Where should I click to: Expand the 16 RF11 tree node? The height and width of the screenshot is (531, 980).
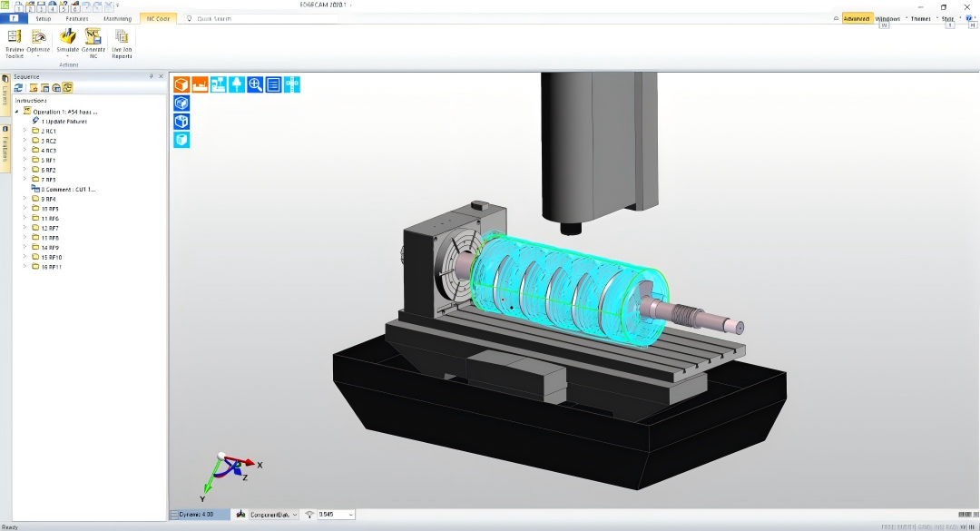pos(24,267)
